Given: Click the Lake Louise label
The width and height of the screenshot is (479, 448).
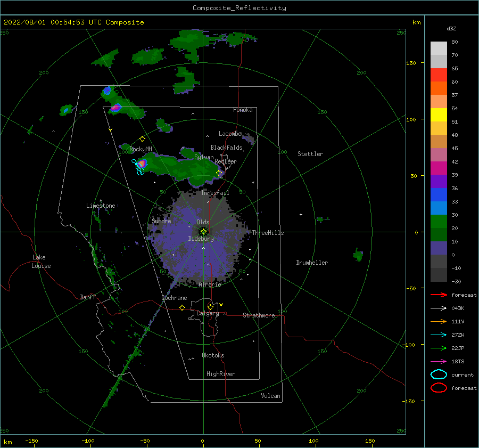Looking at the screenshot, I should click(41, 262).
